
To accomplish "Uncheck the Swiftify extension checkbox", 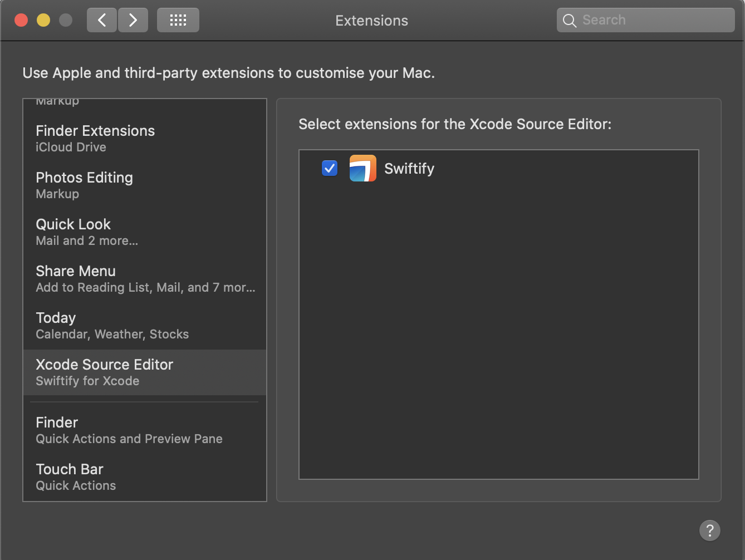I will tap(330, 168).
